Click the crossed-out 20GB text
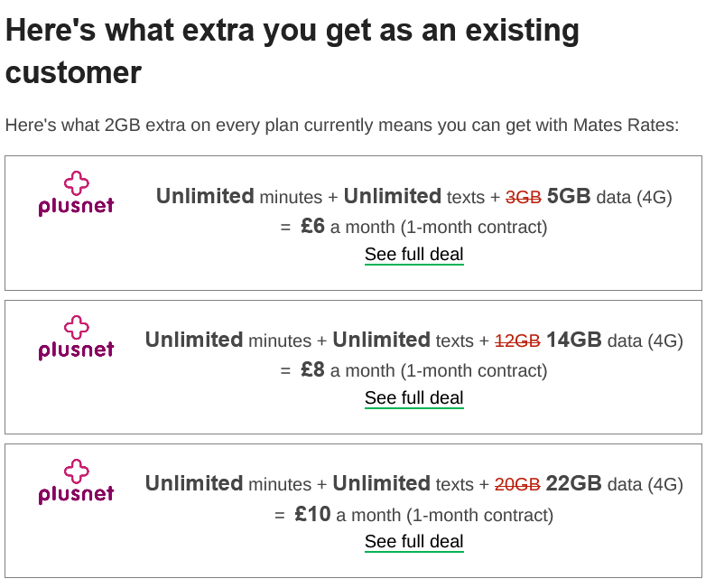715x588 pixels. tap(517, 484)
